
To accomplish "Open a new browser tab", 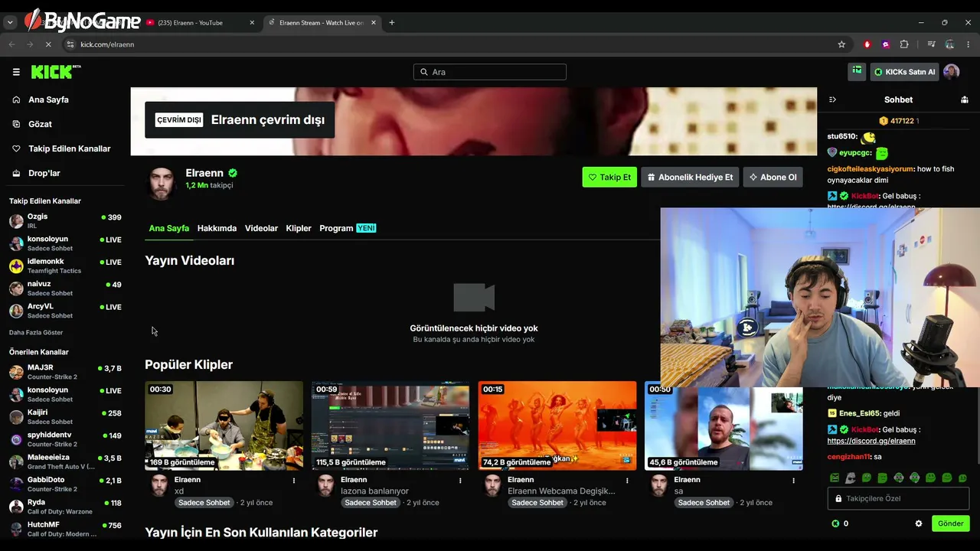I will pos(391,22).
